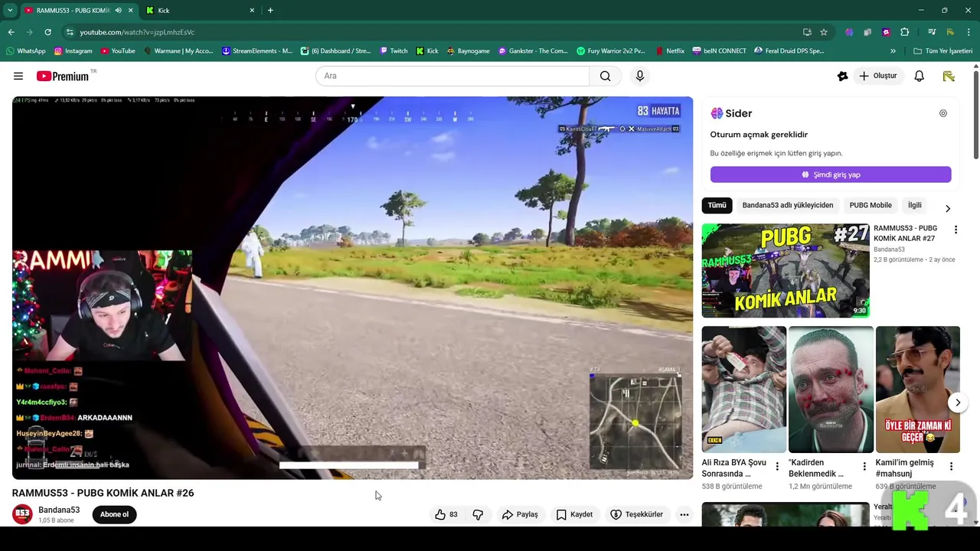The width and height of the screenshot is (980, 551).
Task: Go back to the previous page
Action: (x=11, y=32)
